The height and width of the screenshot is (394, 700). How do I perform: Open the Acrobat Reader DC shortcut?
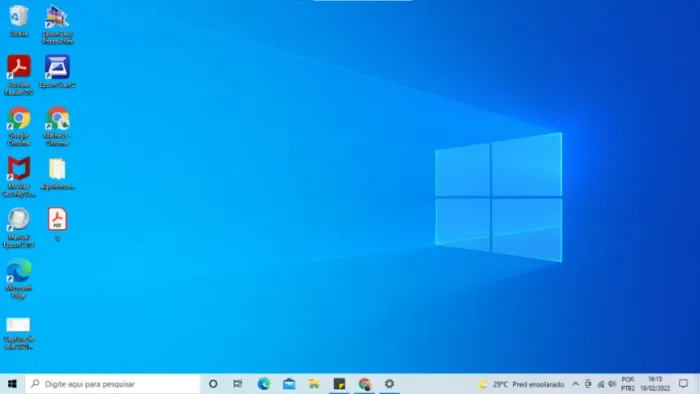click(x=19, y=75)
